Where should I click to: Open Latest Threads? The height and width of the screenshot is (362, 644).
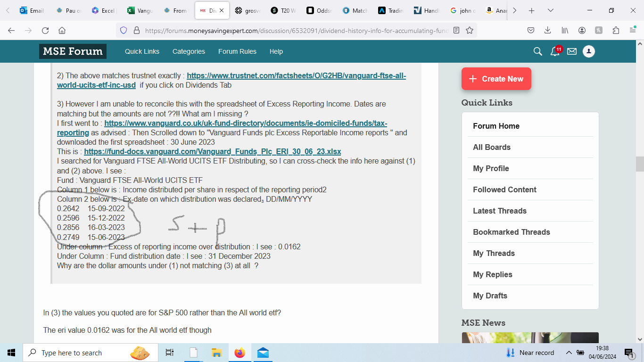coord(500,211)
